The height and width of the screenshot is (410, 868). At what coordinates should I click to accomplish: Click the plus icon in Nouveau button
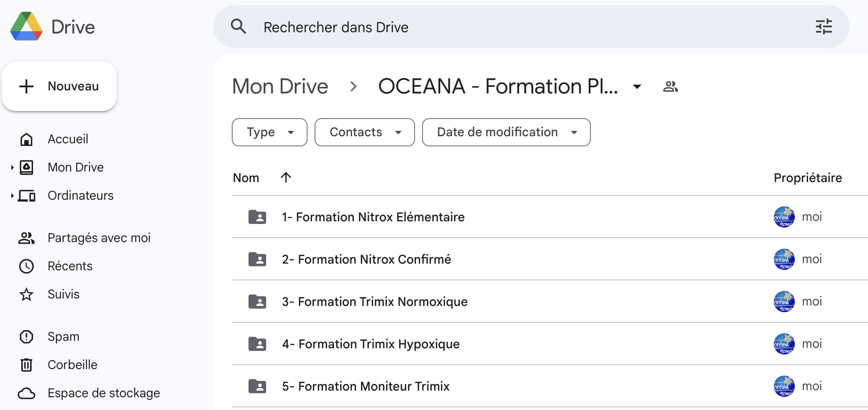click(x=26, y=86)
